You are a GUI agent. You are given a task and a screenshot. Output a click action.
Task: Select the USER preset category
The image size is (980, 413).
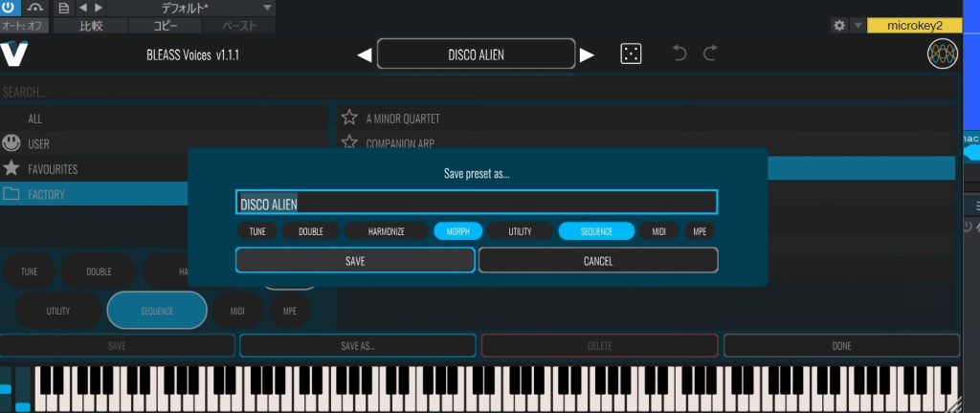[x=38, y=144]
